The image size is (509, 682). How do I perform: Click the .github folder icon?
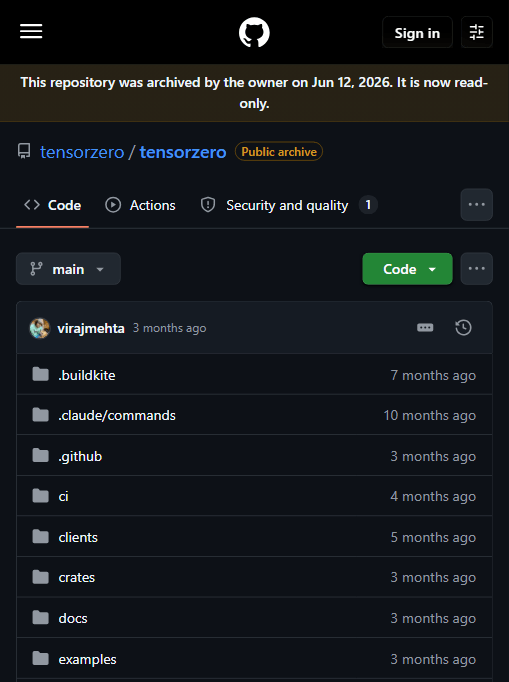tap(40, 455)
